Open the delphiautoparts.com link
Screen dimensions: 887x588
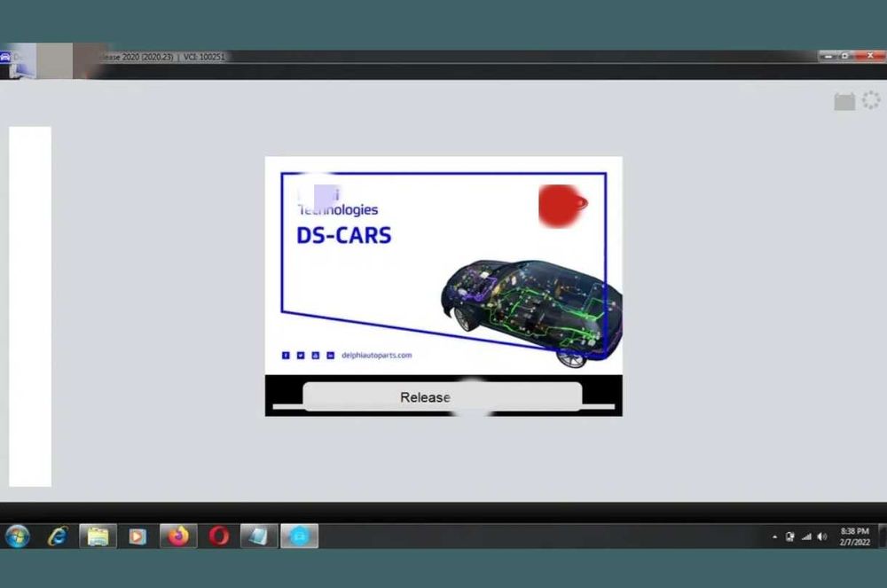(x=377, y=355)
